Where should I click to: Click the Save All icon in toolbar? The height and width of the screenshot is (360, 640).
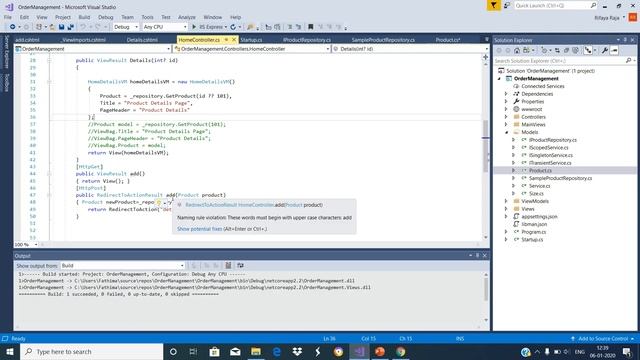click(x=71, y=27)
